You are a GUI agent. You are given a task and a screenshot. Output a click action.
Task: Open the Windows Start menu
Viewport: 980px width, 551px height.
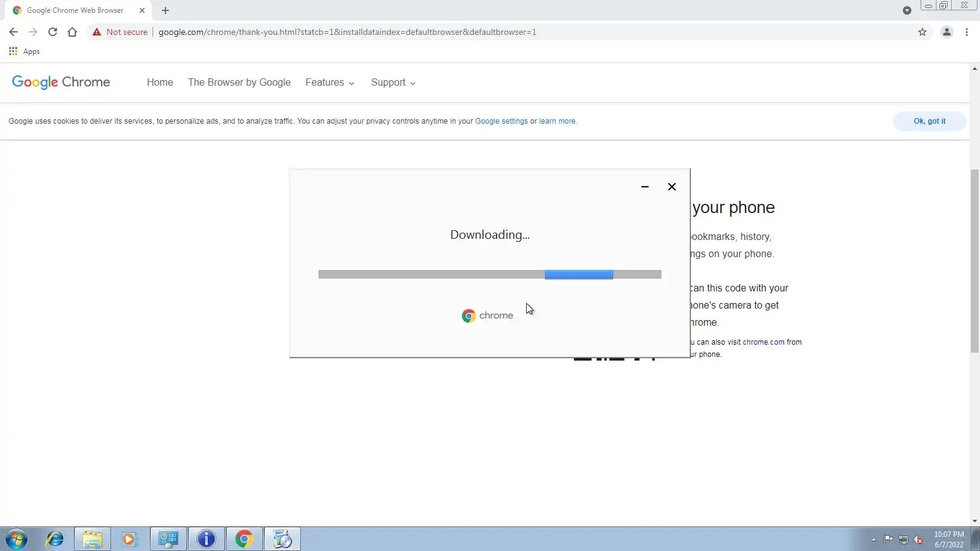coord(17,539)
